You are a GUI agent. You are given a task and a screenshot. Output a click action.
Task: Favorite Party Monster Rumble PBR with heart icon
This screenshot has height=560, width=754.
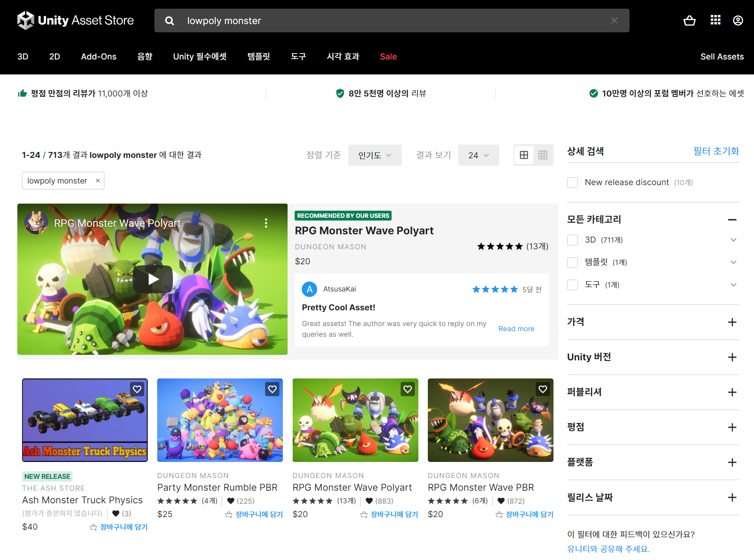[x=272, y=389]
